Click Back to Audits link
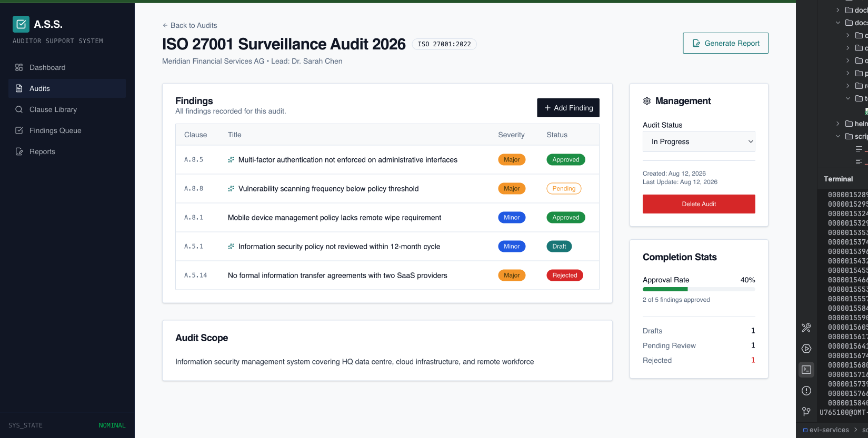 [189, 25]
